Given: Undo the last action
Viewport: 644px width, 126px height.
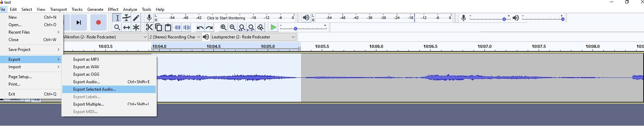Looking at the screenshot, I should (200, 28).
